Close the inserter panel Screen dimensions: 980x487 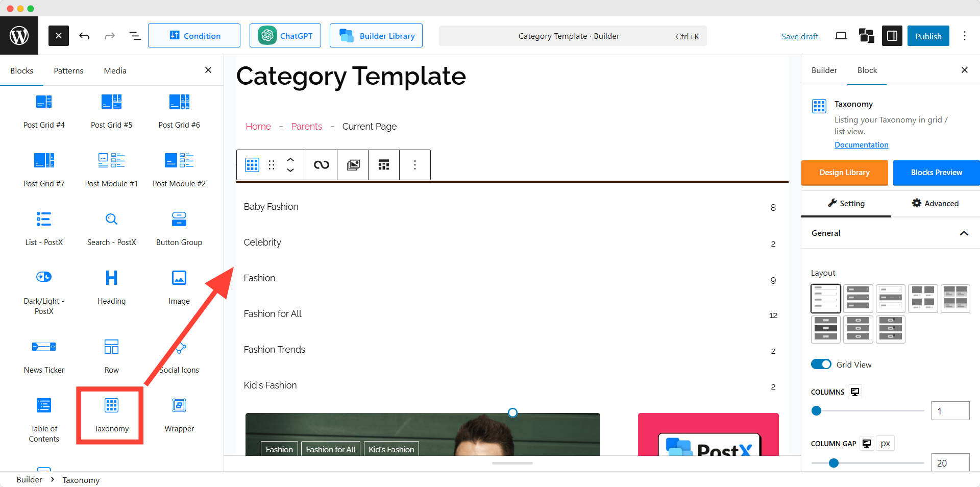click(208, 70)
